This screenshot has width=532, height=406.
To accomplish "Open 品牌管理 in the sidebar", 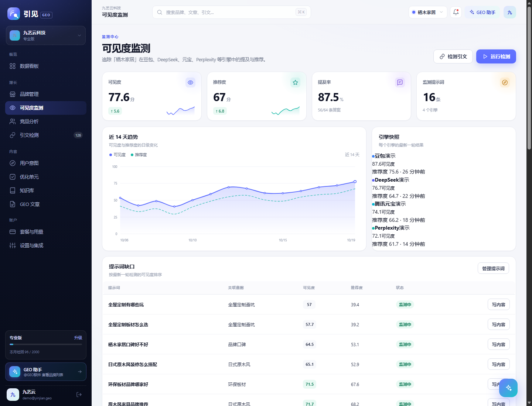I will point(46,94).
